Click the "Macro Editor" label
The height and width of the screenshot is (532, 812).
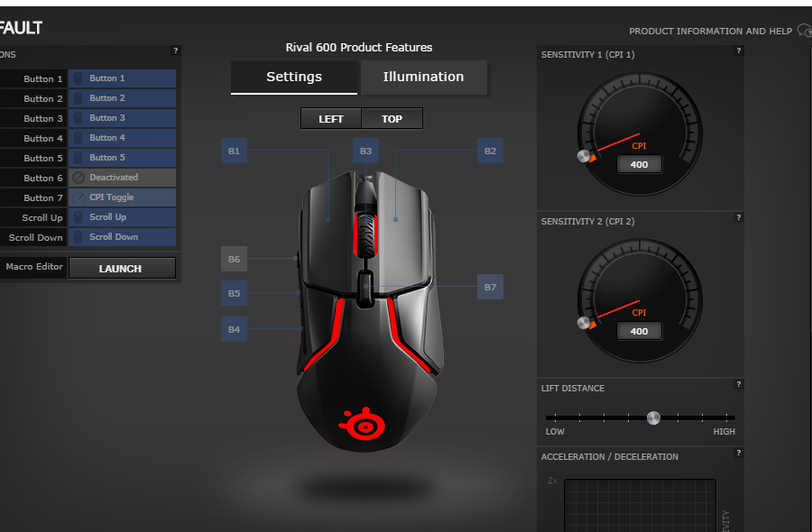(x=34, y=267)
